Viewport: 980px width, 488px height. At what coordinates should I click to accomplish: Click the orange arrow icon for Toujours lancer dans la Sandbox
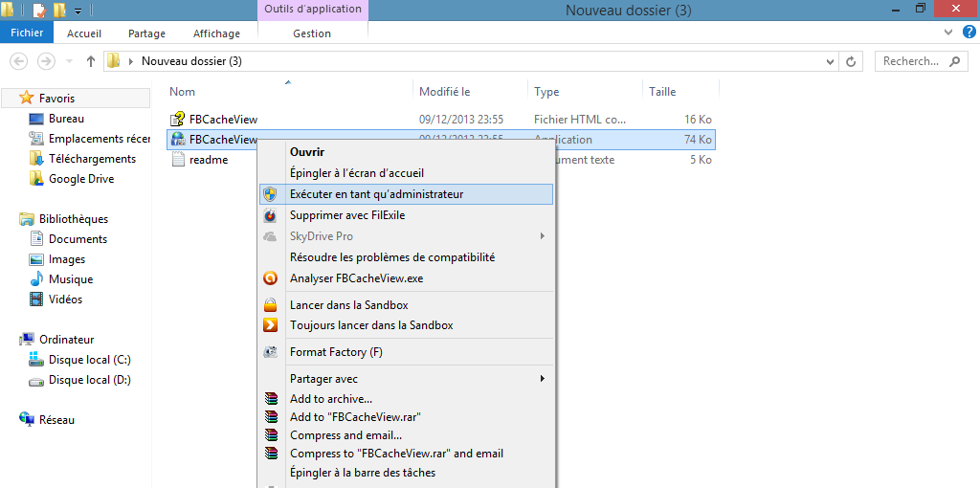[x=270, y=325]
